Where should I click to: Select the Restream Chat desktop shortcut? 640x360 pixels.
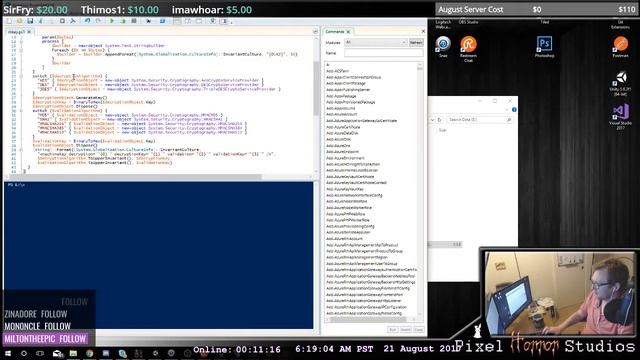pyautogui.click(x=469, y=49)
